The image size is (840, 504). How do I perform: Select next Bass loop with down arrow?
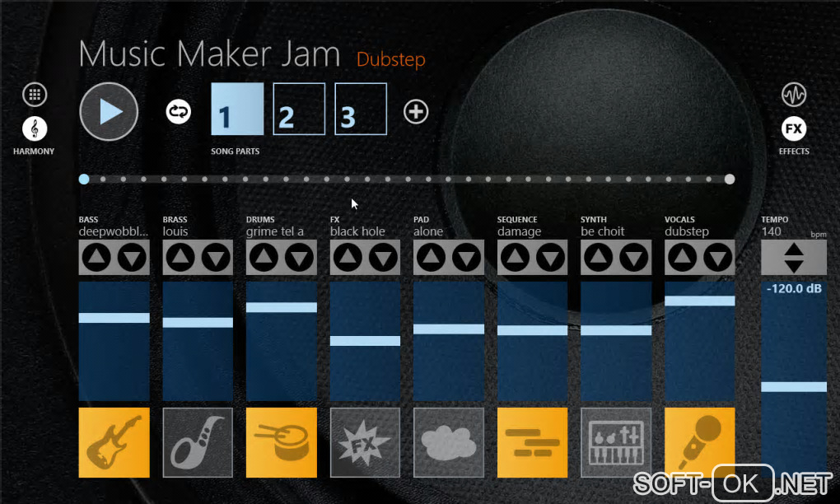tap(132, 258)
